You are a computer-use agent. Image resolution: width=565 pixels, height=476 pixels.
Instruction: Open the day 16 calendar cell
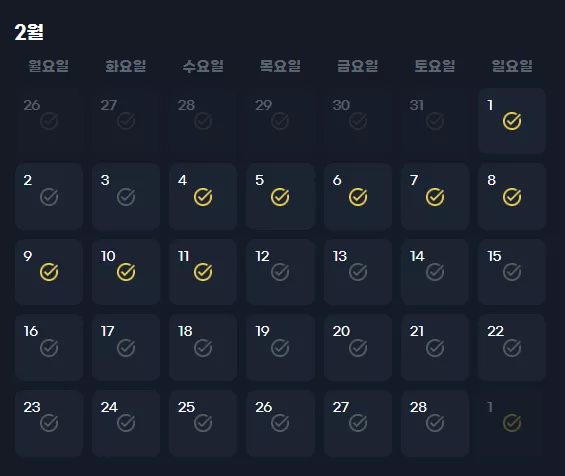[49, 348]
